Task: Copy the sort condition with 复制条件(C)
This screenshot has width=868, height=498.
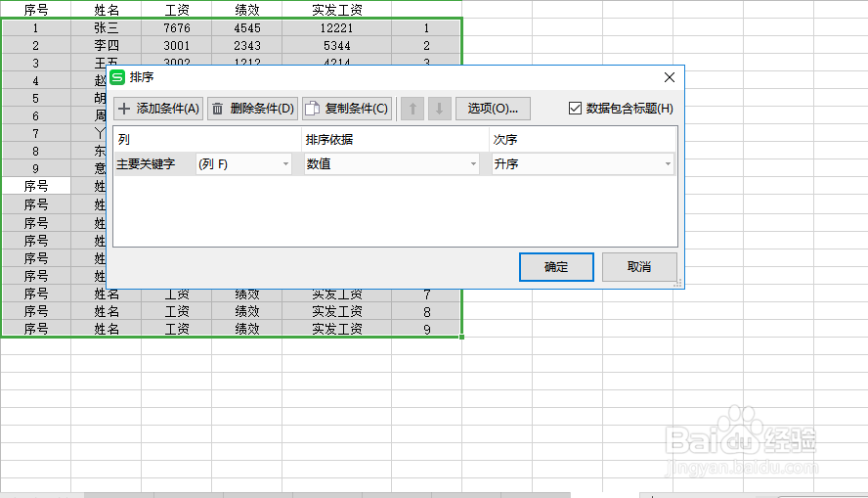Action: (347, 109)
